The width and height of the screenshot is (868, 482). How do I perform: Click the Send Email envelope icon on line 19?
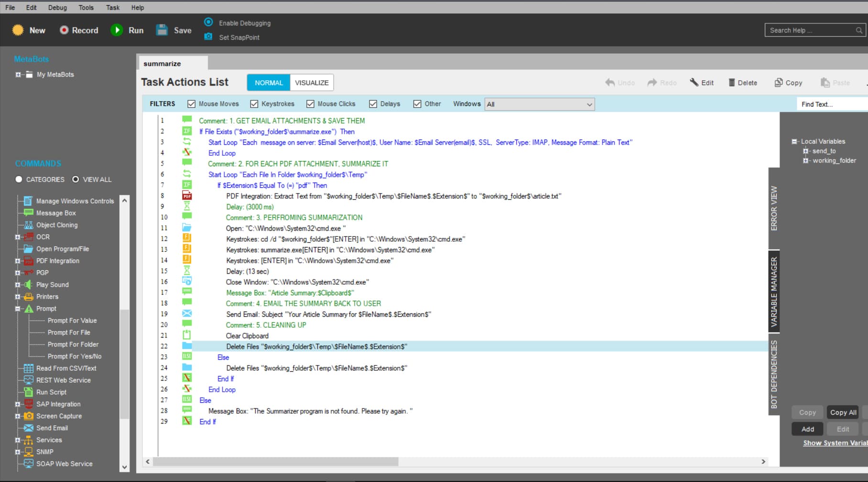(x=187, y=313)
